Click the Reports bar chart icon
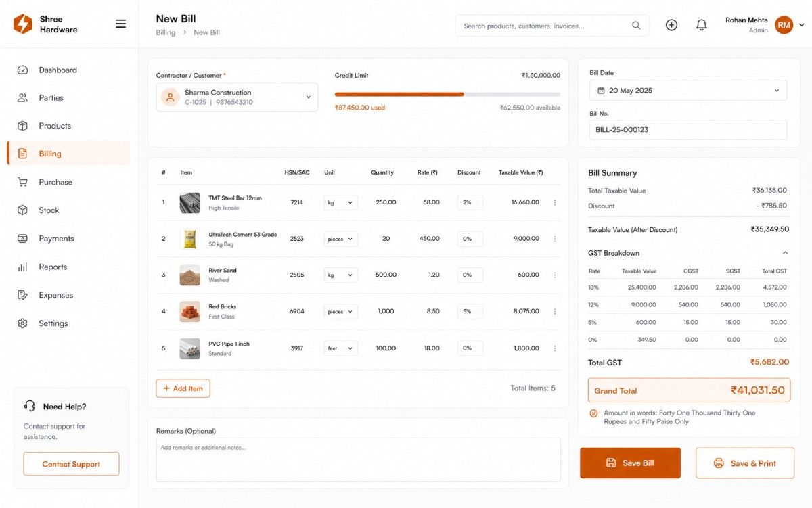Viewport: 812px width, 508px height. pos(22,267)
